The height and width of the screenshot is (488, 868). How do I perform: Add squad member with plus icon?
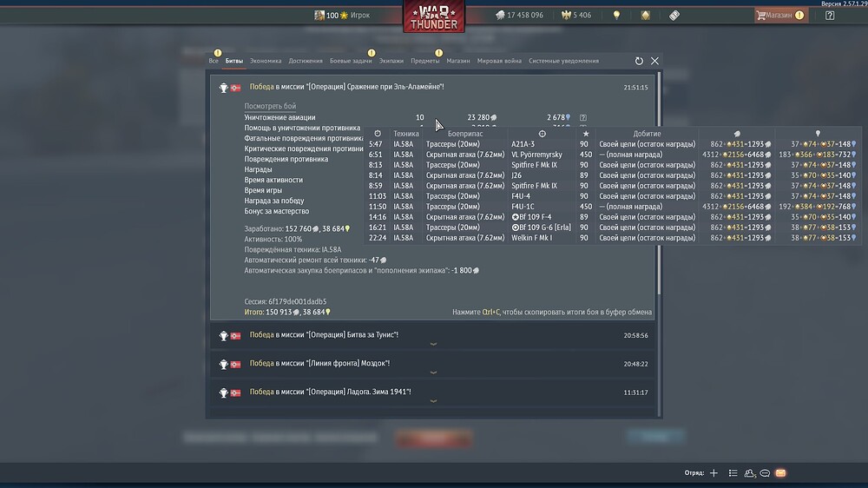pos(713,473)
